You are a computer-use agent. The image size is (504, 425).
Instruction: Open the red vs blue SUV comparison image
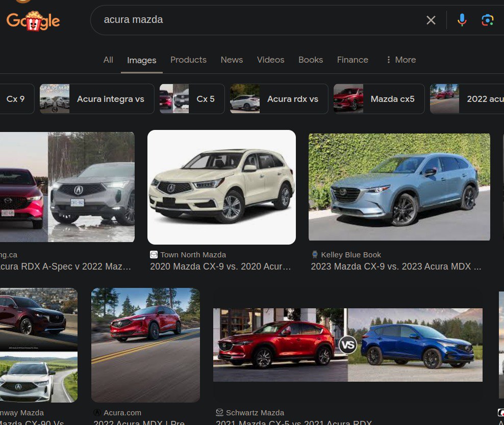point(347,344)
